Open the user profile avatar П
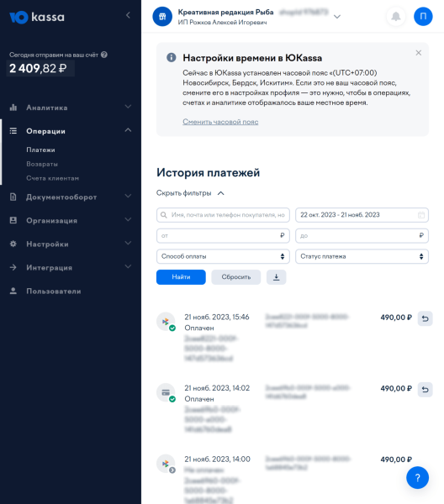444x504 pixels. point(423,17)
